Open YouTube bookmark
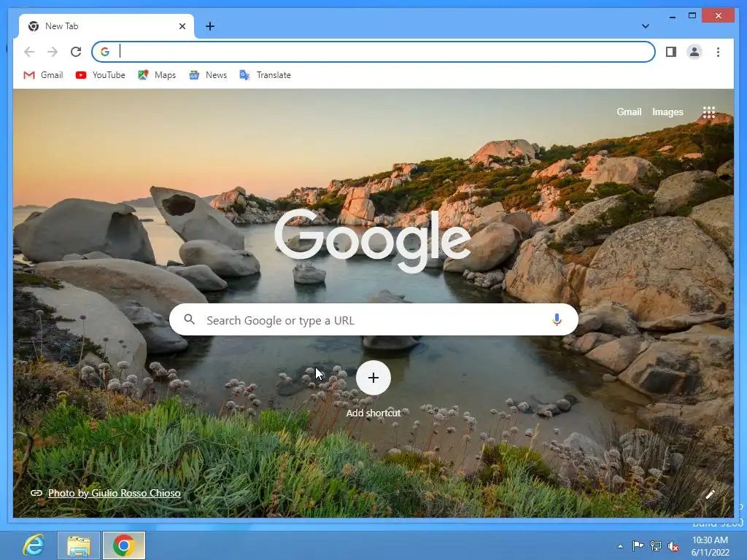 pos(101,75)
